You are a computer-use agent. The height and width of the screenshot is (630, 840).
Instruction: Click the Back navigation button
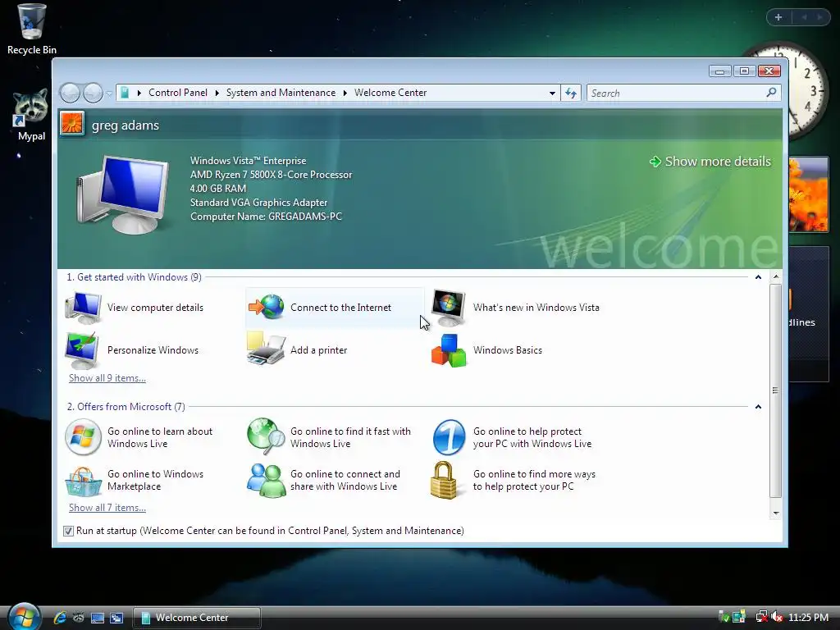70,94
